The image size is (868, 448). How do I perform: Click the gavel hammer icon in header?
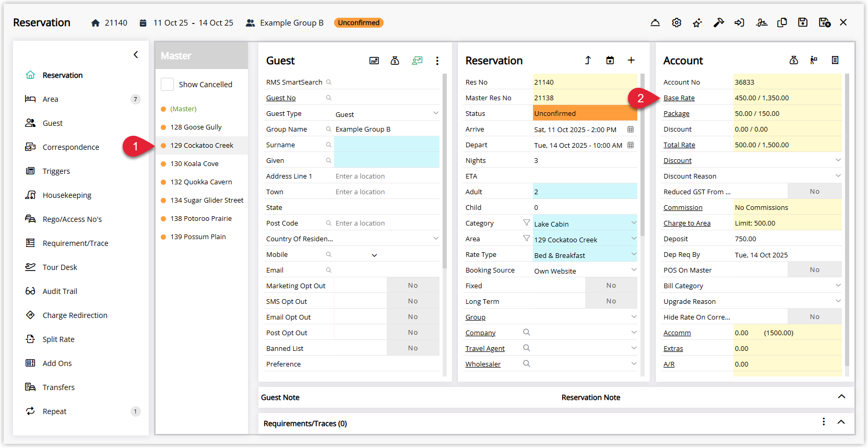coord(719,22)
